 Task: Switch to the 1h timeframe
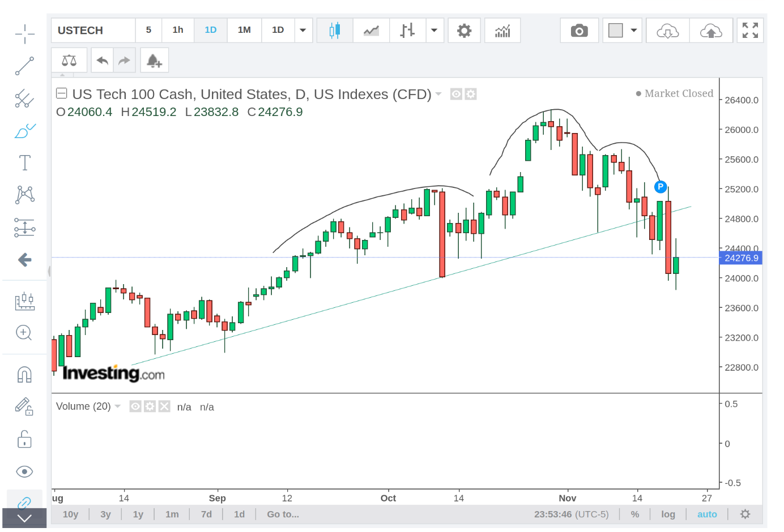coord(178,30)
